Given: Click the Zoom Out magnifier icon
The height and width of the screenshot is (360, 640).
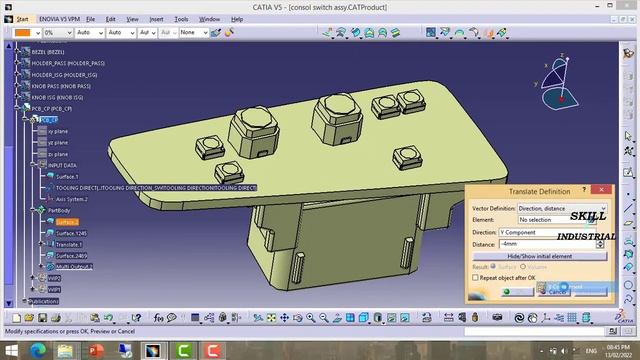Looking at the screenshot, I should click(x=324, y=318).
